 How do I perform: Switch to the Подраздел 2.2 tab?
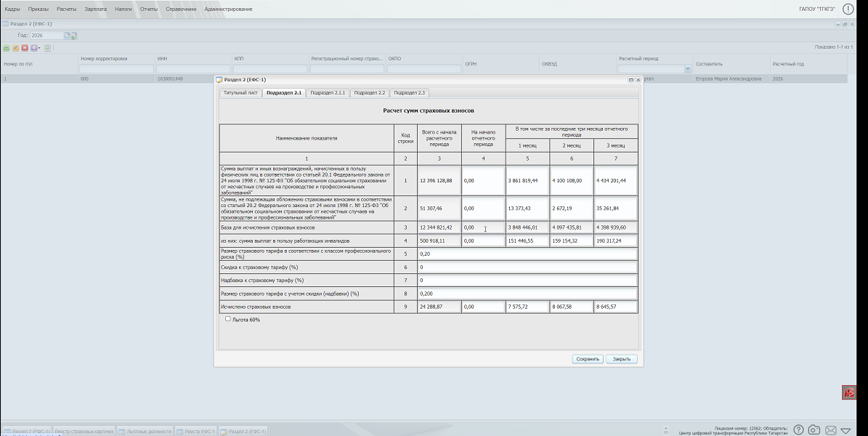(x=370, y=93)
